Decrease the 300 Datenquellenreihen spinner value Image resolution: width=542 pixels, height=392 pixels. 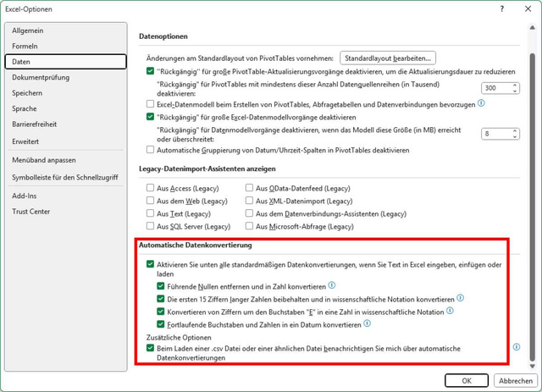click(x=515, y=91)
